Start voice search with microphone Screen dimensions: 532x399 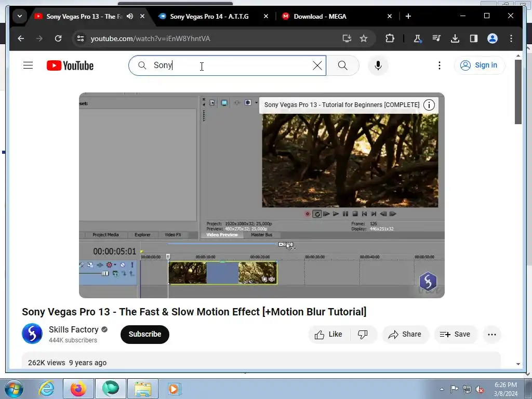coord(378,65)
